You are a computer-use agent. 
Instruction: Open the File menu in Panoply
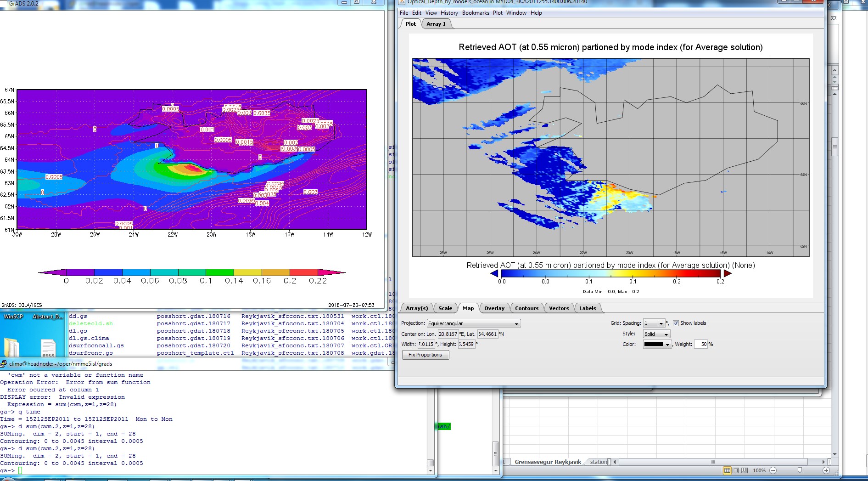(x=404, y=13)
